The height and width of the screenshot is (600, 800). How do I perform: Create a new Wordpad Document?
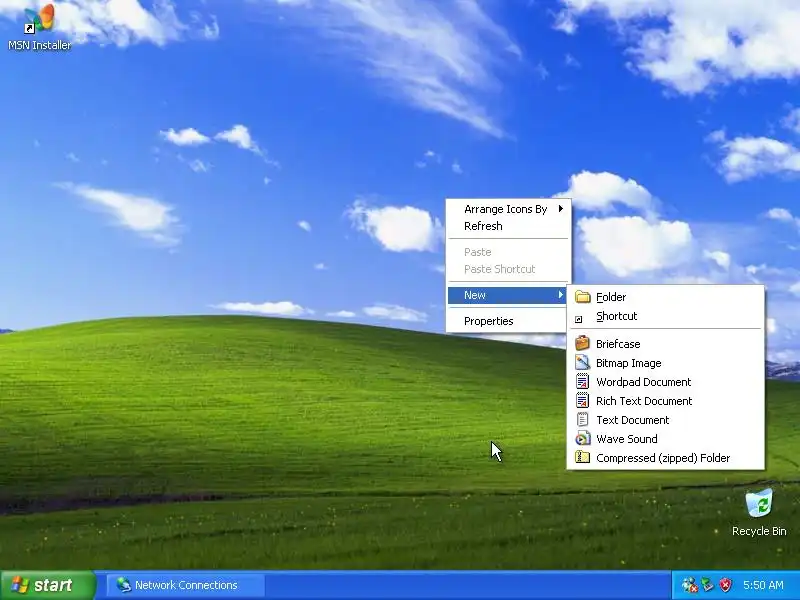[665, 382]
